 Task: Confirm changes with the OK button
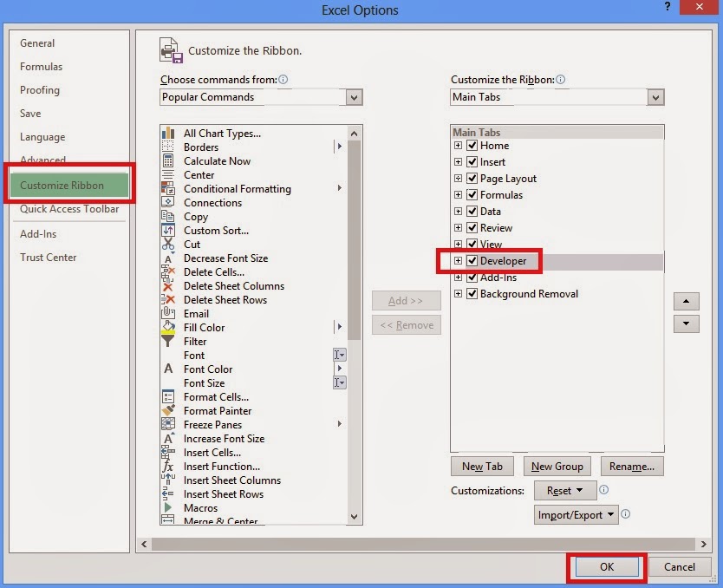click(606, 566)
